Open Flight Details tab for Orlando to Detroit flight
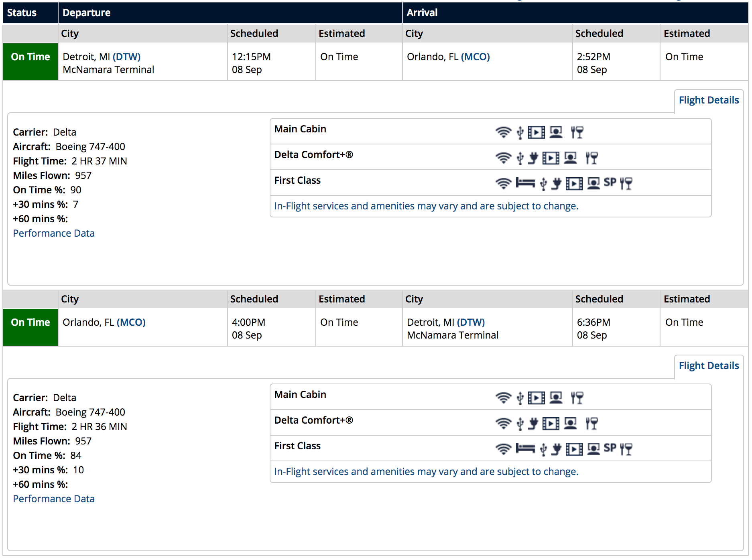 [709, 366]
